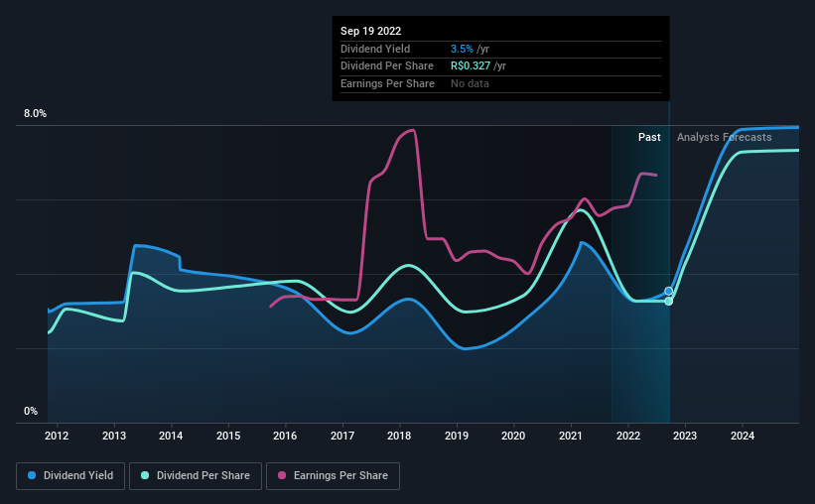The image size is (815, 504).
Task: Click the Past region label
Action: click(x=649, y=137)
